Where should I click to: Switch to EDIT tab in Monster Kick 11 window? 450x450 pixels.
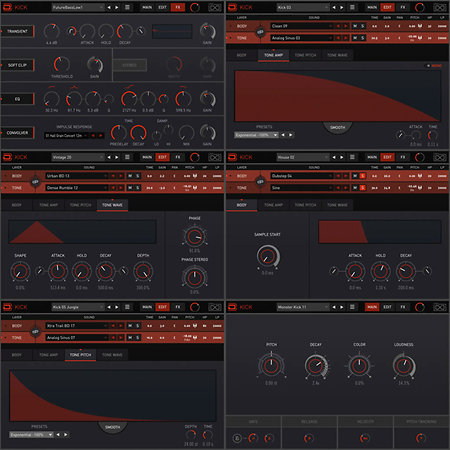coord(387,307)
